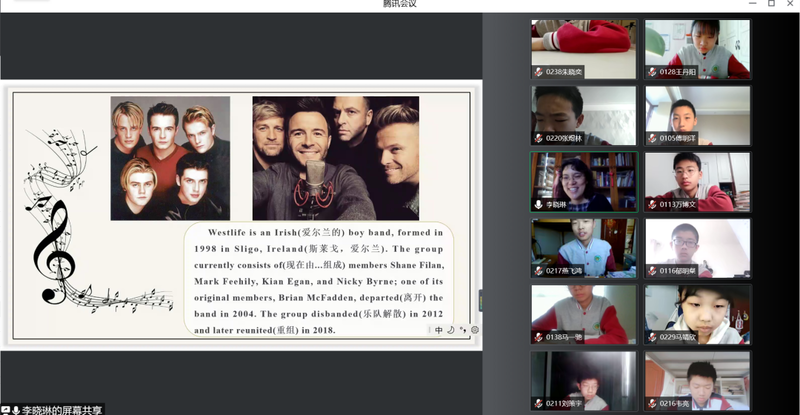Image resolution: width=800 pixels, height=415 pixels.
Task: Close the Tencent Meeting window
Action: click(790, 3)
